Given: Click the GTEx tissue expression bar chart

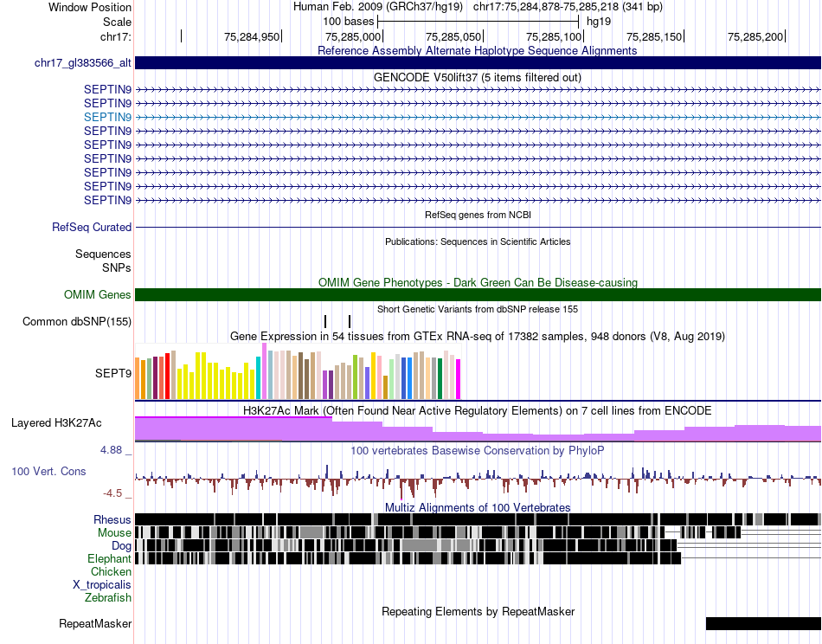Looking at the screenshot, I should click(x=298, y=371).
